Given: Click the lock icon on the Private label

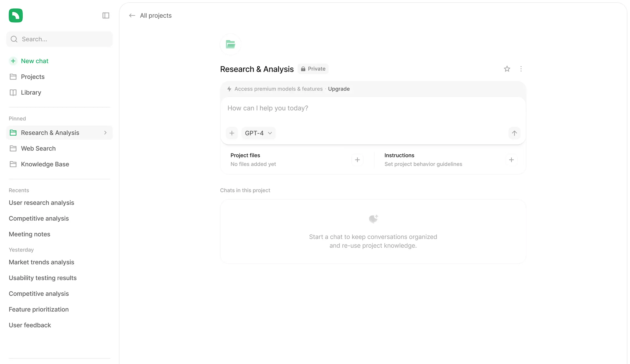Looking at the screenshot, I should point(303,69).
